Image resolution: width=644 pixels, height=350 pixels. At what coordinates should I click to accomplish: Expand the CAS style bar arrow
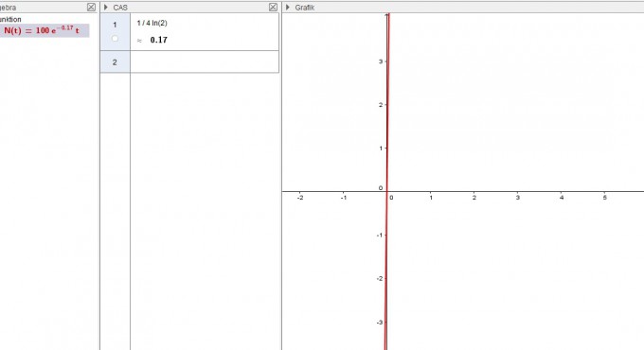(x=106, y=7)
